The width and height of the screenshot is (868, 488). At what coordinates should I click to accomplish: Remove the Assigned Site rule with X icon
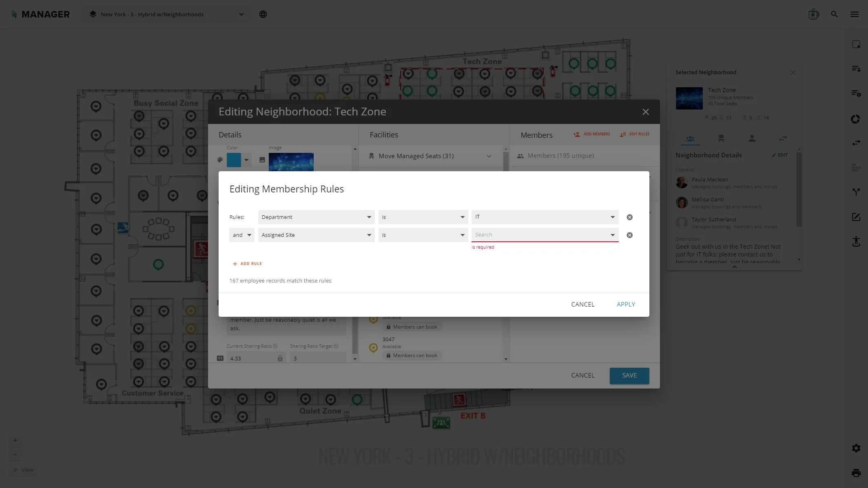point(629,235)
